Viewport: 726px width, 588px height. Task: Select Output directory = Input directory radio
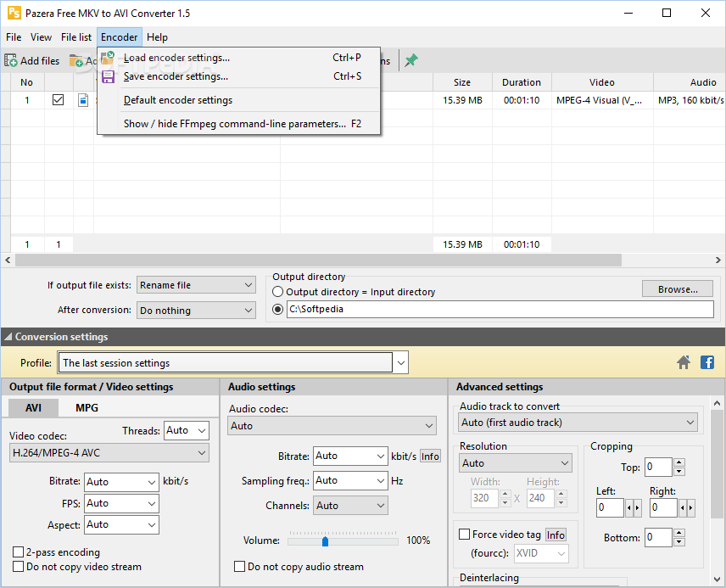[278, 292]
